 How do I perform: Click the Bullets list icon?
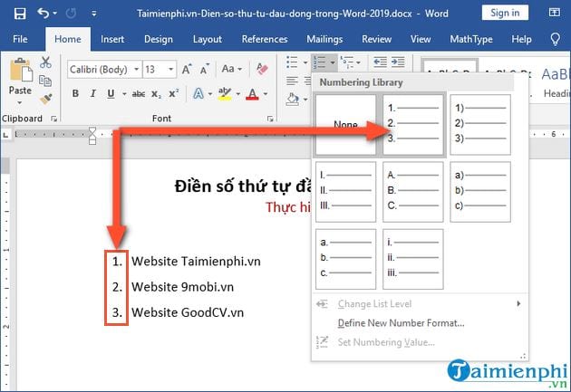(x=292, y=62)
